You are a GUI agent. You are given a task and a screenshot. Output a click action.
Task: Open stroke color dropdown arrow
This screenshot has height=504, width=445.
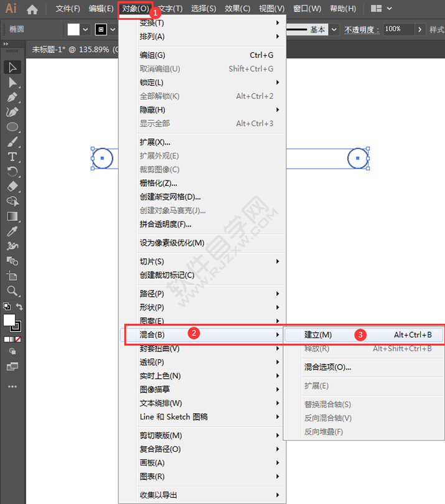click(113, 30)
